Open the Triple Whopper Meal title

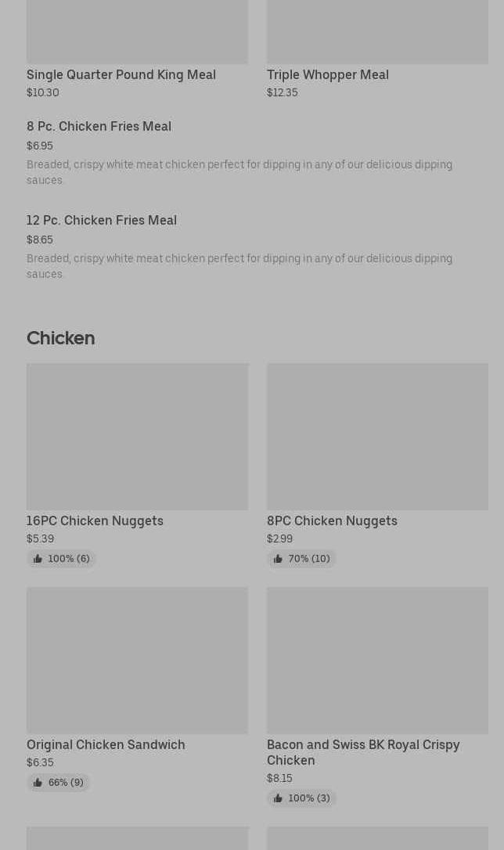click(328, 74)
